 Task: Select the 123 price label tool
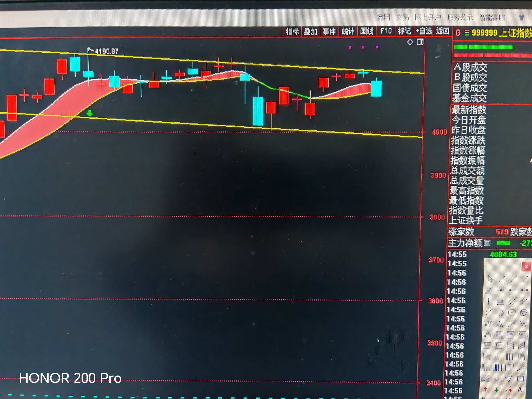point(500,302)
